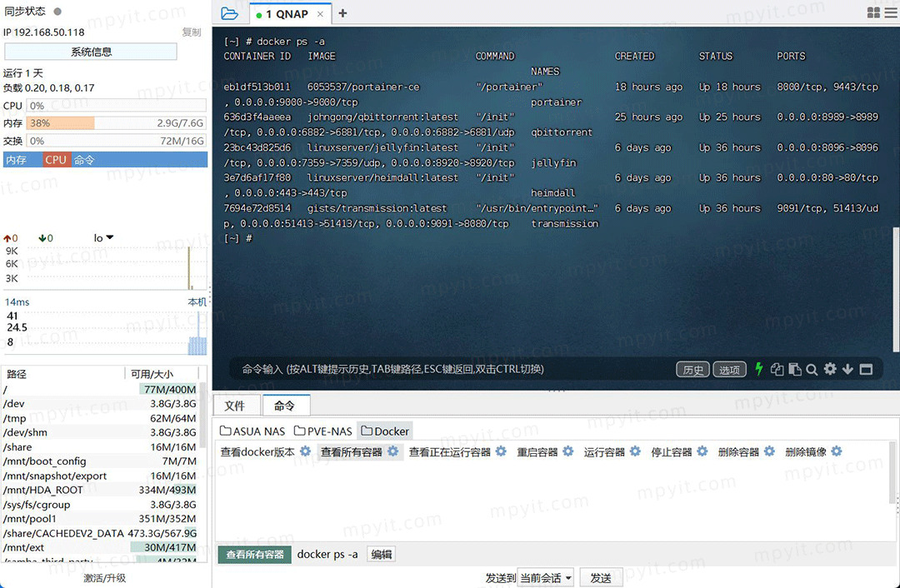Open gear next to 查看docker版本
This screenshot has width=900, height=588.
[305, 451]
